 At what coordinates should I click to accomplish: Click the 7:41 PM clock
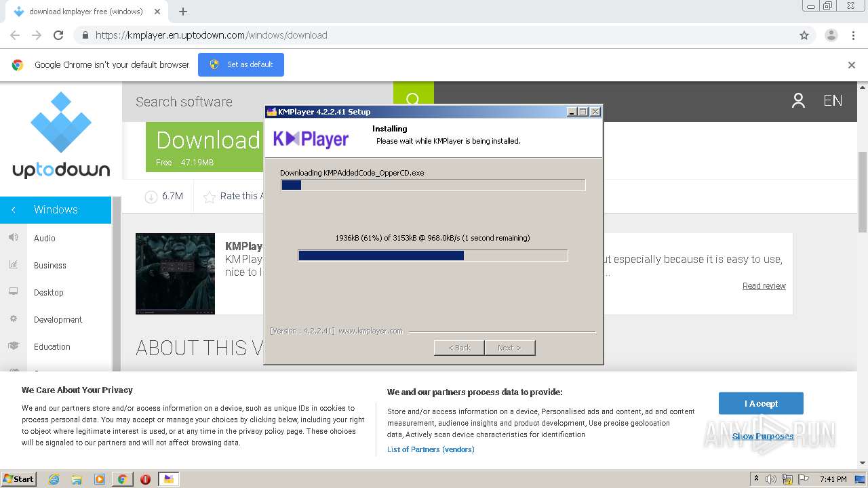click(x=833, y=479)
